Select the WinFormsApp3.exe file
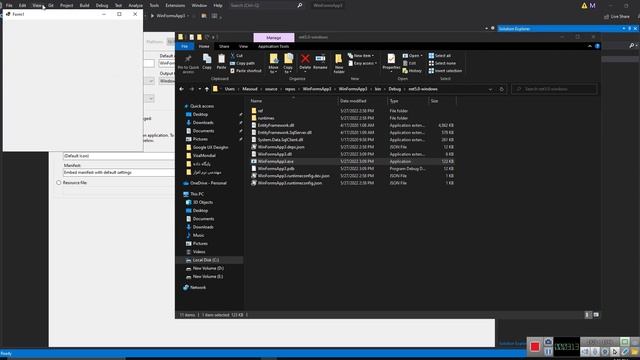This screenshot has width=640, height=360. click(276, 161)
